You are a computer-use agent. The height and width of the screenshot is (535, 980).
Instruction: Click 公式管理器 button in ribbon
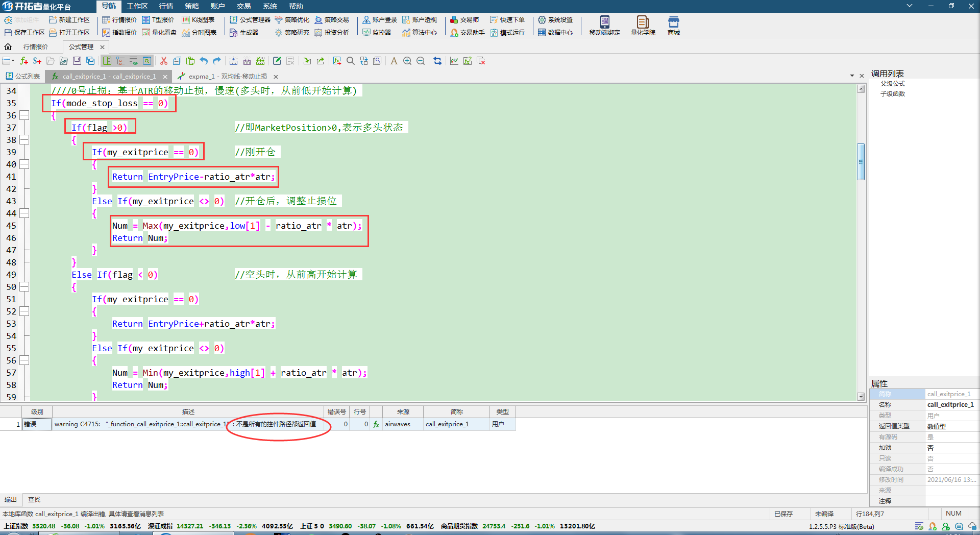(x=250, y=20)
